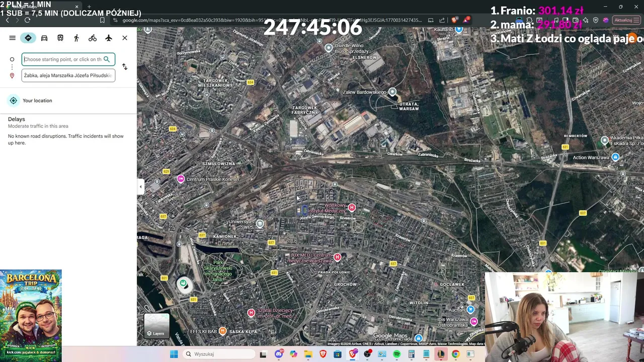This screenshot has width=644, height=362.
Task: Click Wojskowy Instytut Medyczny hospital marker
Action: point(352,208)
